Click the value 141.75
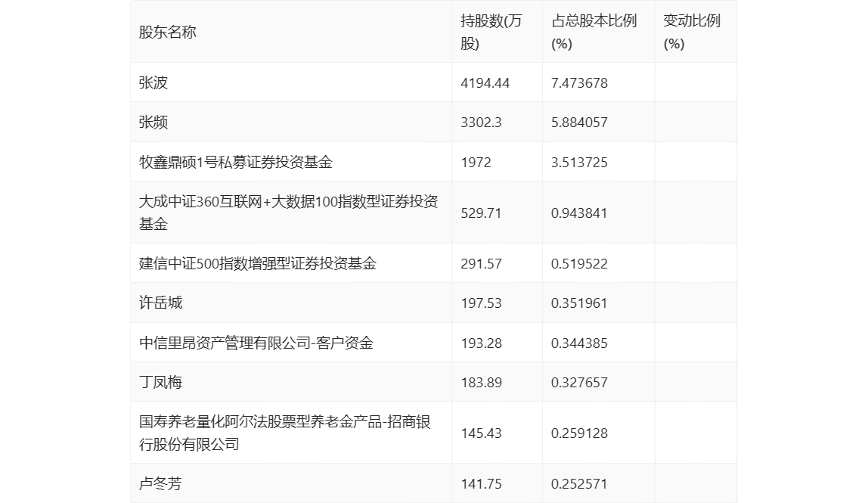The height and width of the screenshot is (503, 868). [481, 483]
